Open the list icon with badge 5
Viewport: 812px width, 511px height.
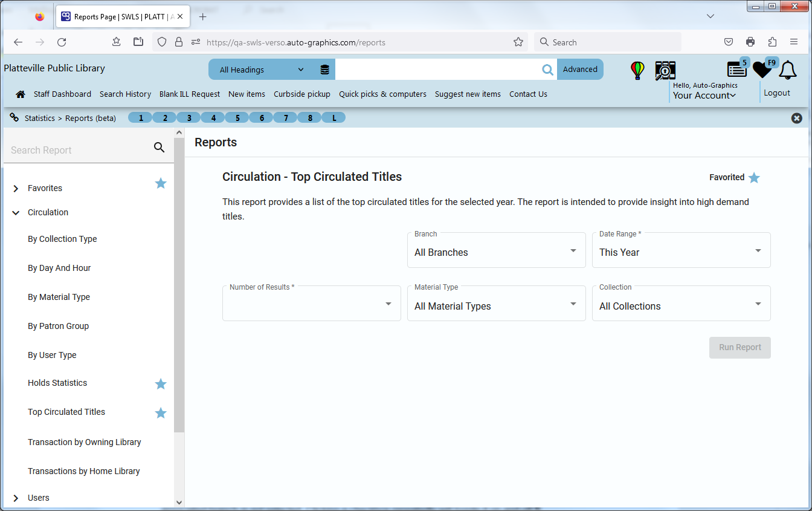[737, 70]
